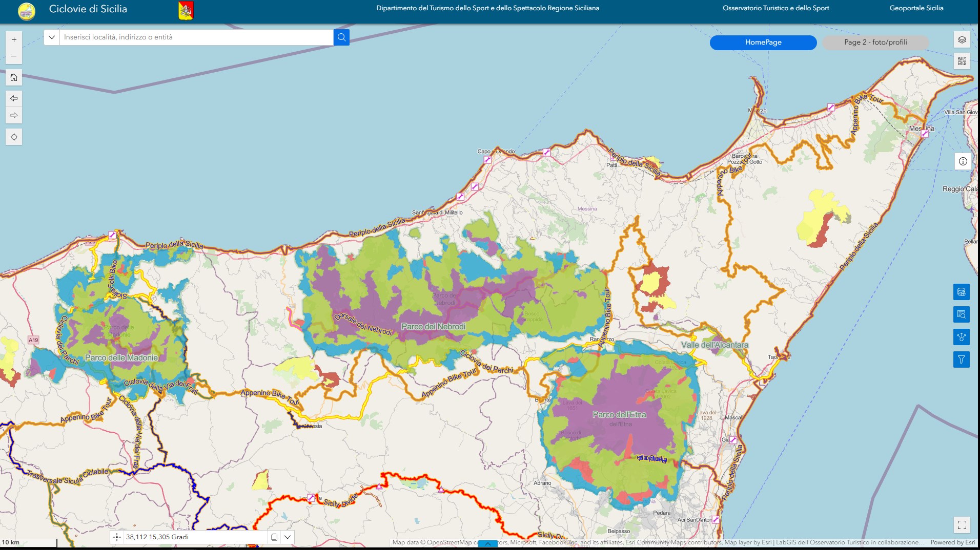Screen dimensions: 980x550
Task: Expand the bottom panel chevron
Action: pos(488,544)
